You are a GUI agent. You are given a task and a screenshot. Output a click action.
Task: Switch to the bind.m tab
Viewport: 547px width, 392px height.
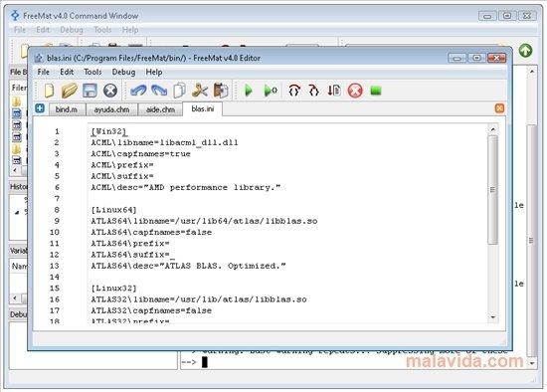click(67, 109)
